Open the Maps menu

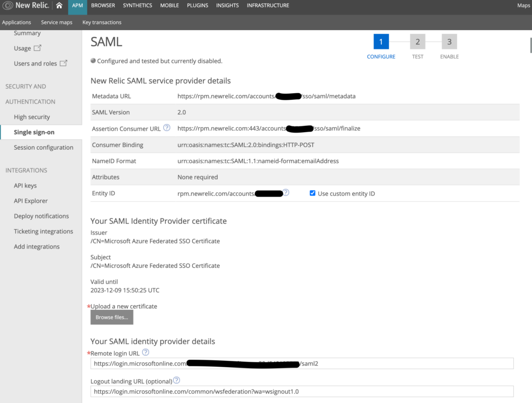[524, 5]
